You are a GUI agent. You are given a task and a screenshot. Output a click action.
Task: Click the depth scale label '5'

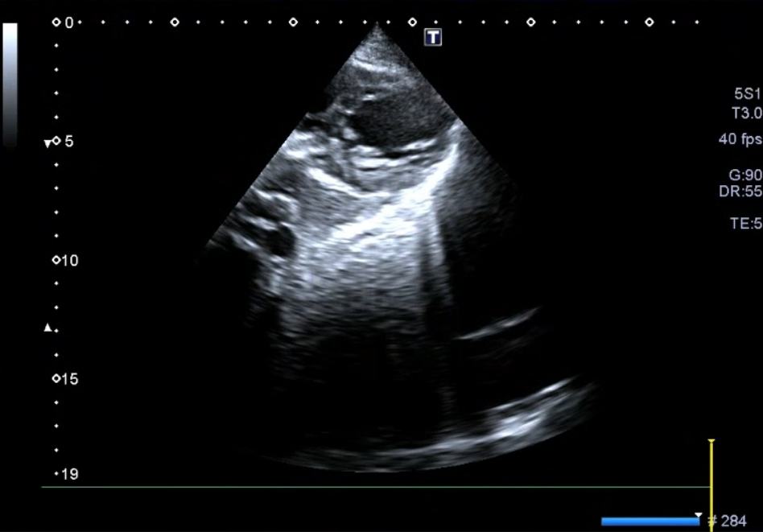pyautogui.click(x=69, y=142)
